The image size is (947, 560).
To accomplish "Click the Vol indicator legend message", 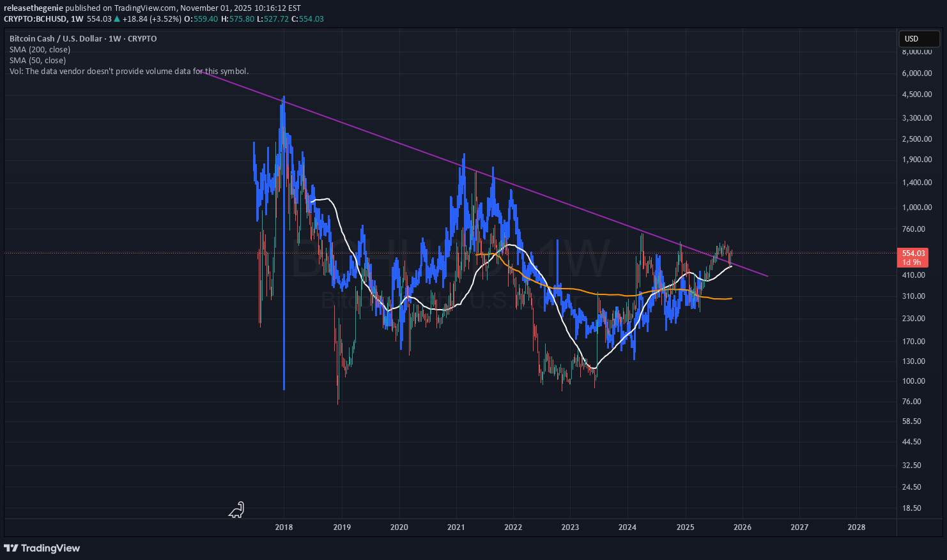I will click(x=128, y=72).
